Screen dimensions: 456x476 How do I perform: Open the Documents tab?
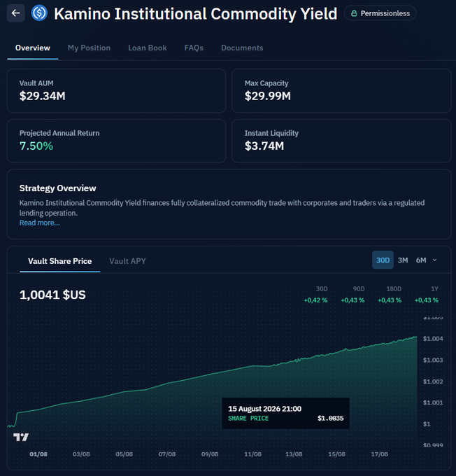(x=242, y=48)
